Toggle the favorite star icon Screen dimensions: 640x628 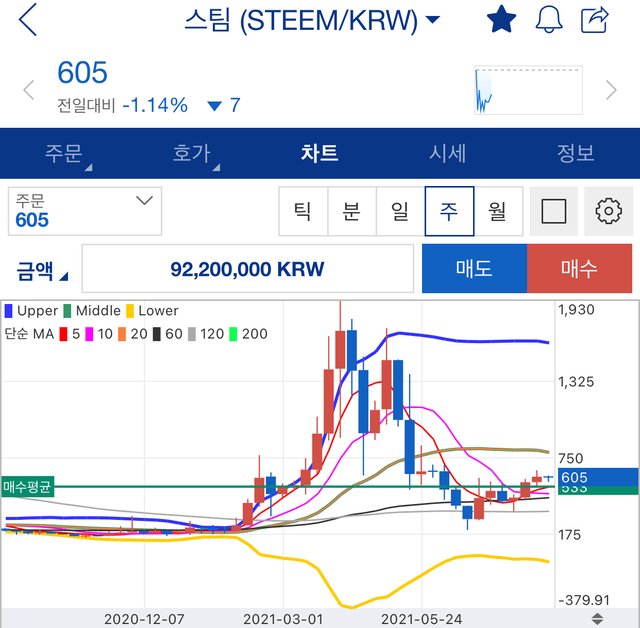(501, 19)
